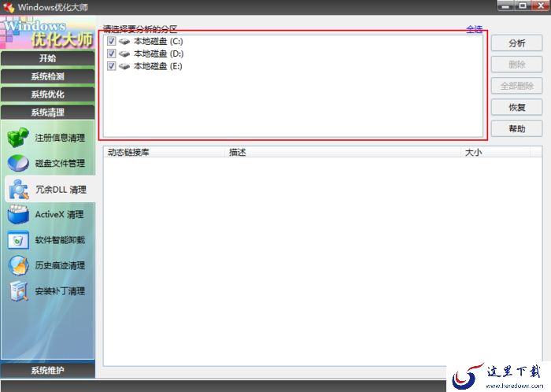Uncheck the 本地磁盘 (D:) checkbox
Image resolution: width=551 pixels, height=392 pixels.
(x=112, y=54)
